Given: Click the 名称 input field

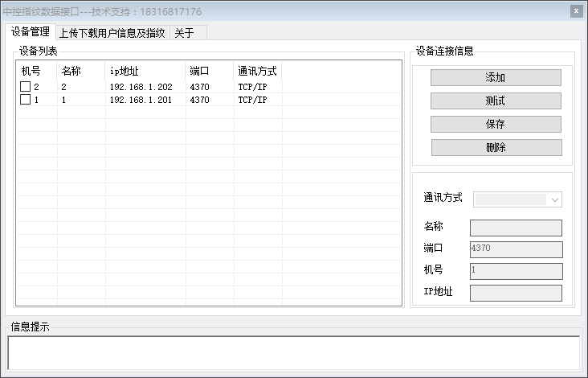Looking at the screenshot, I should coord(516,228).
